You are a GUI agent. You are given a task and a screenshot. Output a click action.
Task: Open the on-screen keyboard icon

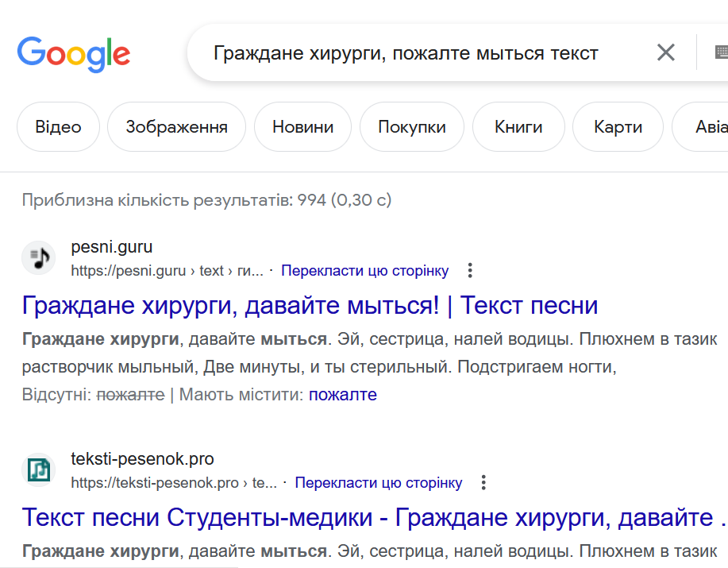coord(720,53)
